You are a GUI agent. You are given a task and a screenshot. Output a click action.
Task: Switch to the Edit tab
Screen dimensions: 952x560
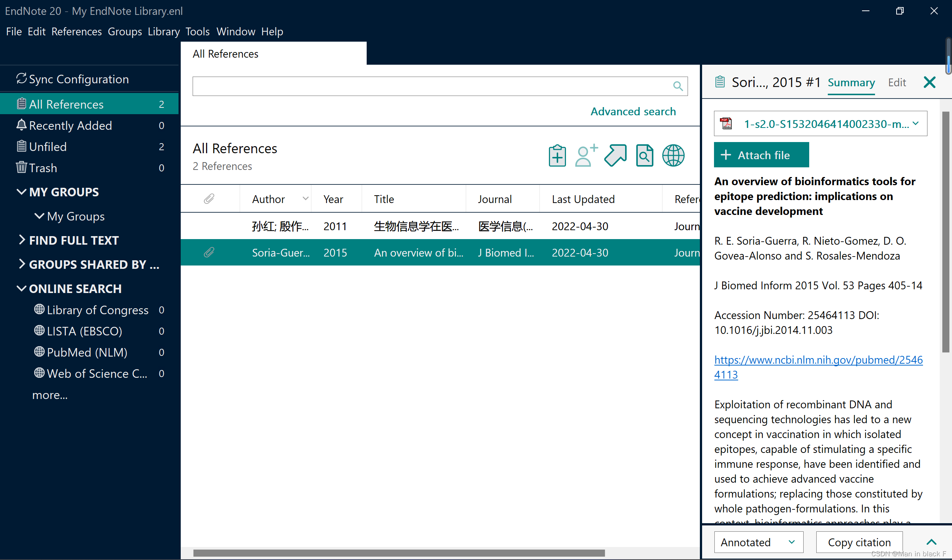pos(897,82)
